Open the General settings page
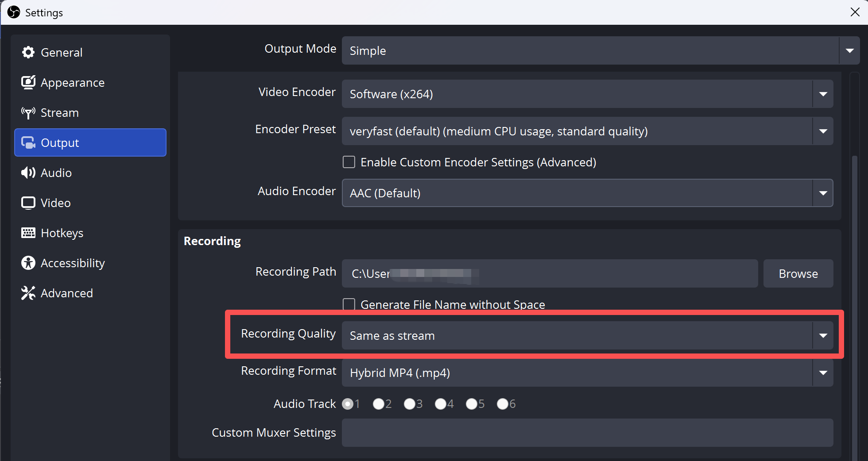The image size is (868, 461). [x=90, y=52]
